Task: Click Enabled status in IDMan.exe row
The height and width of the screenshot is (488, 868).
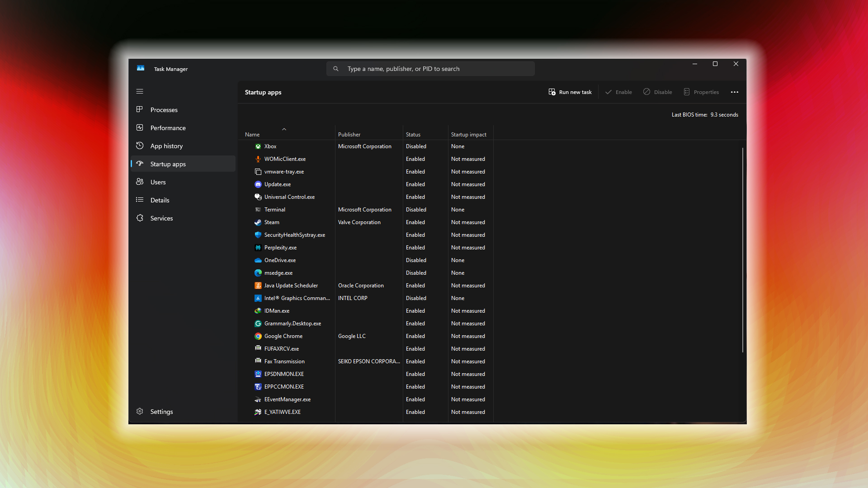Action: 415,311
